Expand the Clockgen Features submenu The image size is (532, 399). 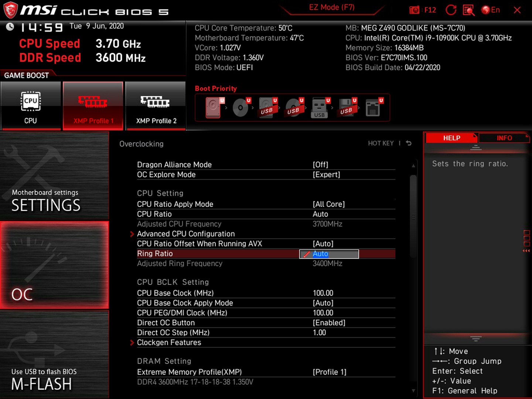pyautogui.click(x=169, y=342)
